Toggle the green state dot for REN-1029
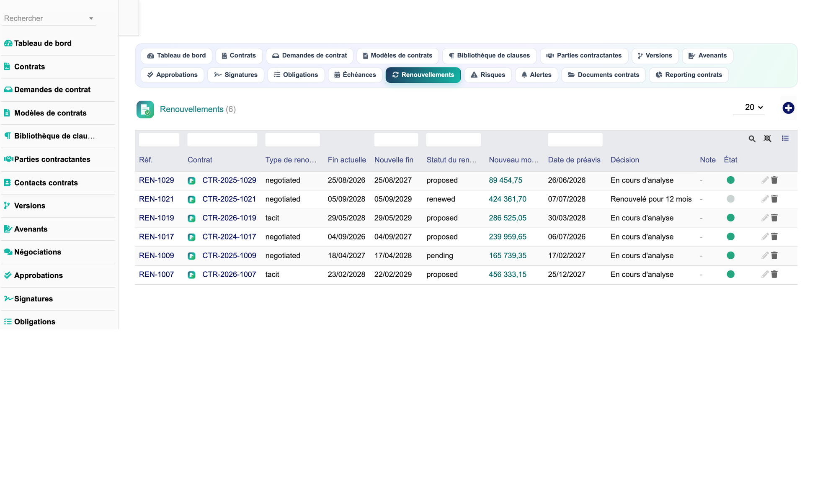 tap(730, 180)
